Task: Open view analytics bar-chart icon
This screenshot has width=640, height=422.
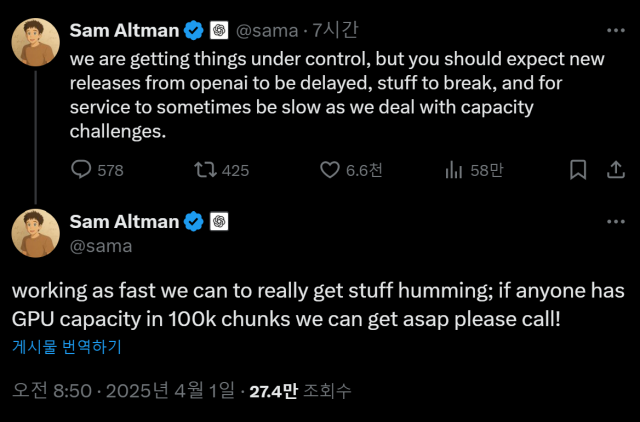Action: click(x=453, y=171)
